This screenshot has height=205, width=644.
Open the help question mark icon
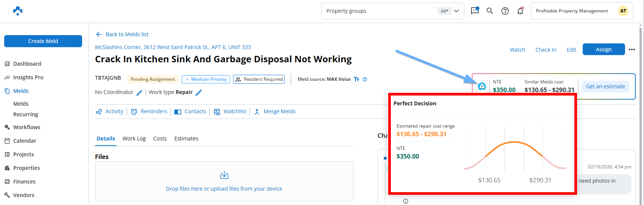tap(505, 11)
